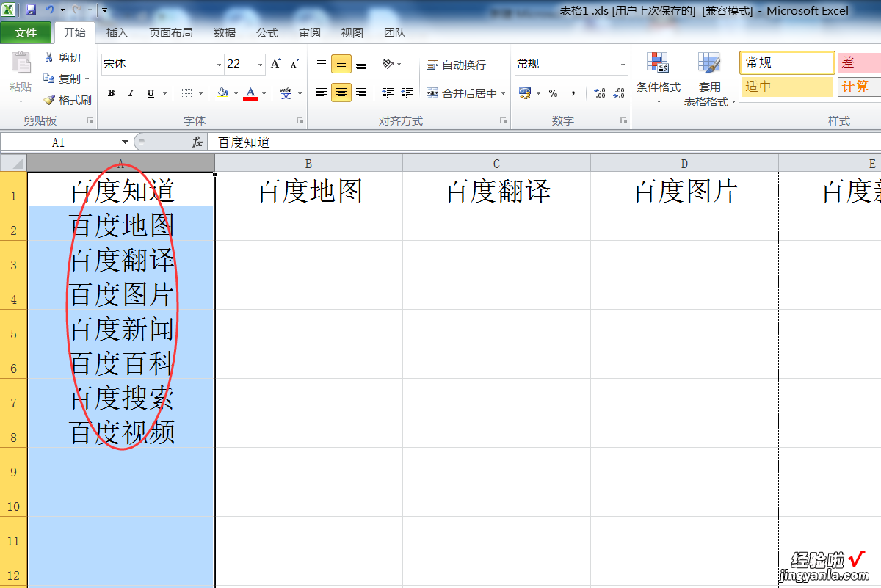
Task: Click the Save icon in quick access toolbar
Action: [x=31, y=10]
